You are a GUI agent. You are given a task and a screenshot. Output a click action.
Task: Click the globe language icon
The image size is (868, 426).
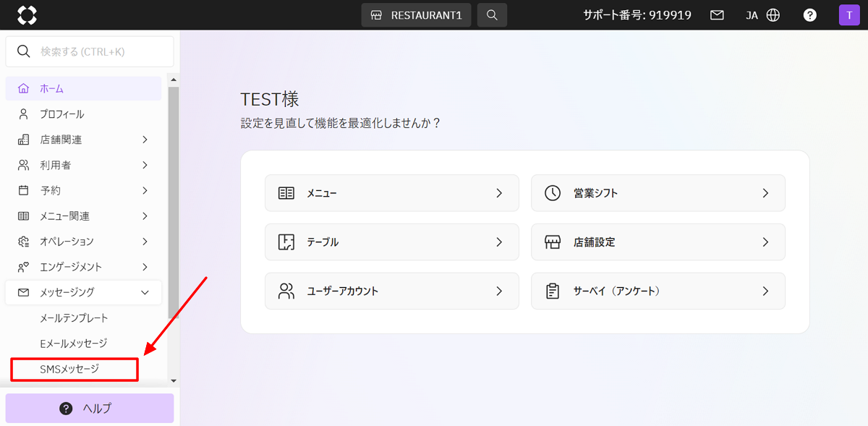point(773,15)
